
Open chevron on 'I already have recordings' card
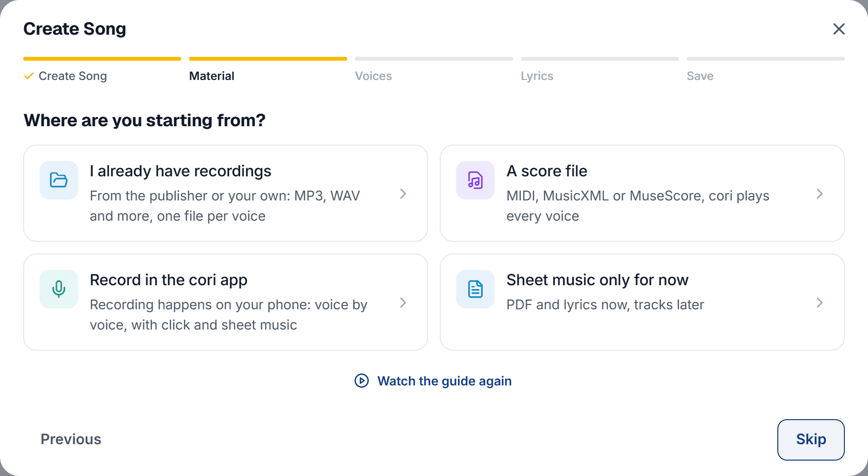tap(403, 194)
